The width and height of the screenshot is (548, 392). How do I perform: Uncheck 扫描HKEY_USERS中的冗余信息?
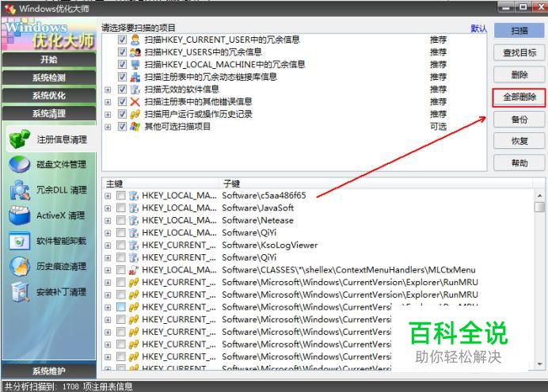(122, 52)
